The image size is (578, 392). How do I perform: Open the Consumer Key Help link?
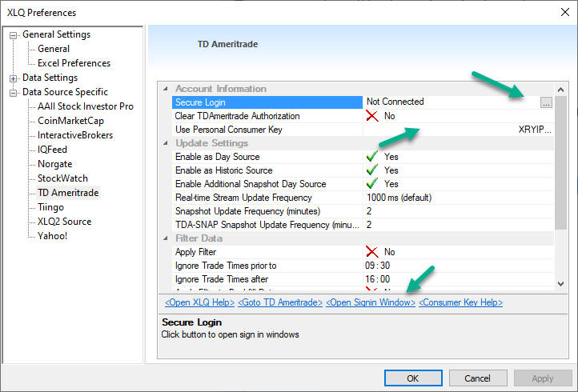pos(461,302)
